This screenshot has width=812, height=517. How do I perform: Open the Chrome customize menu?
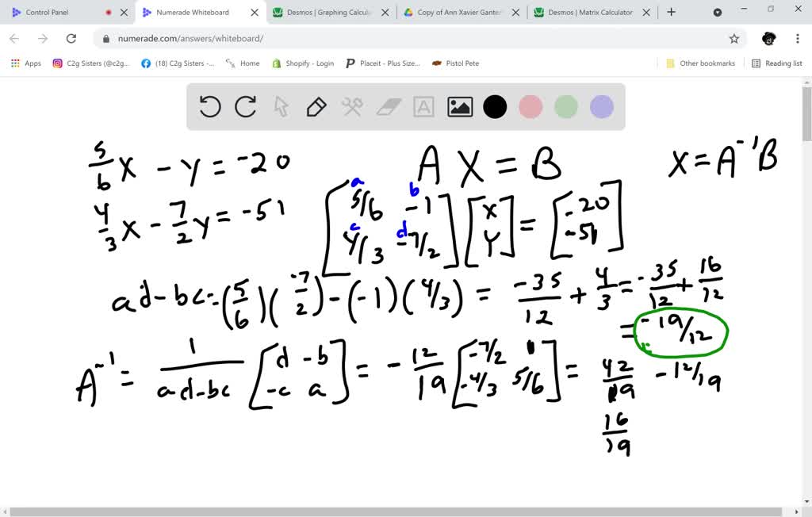[796, 38]
